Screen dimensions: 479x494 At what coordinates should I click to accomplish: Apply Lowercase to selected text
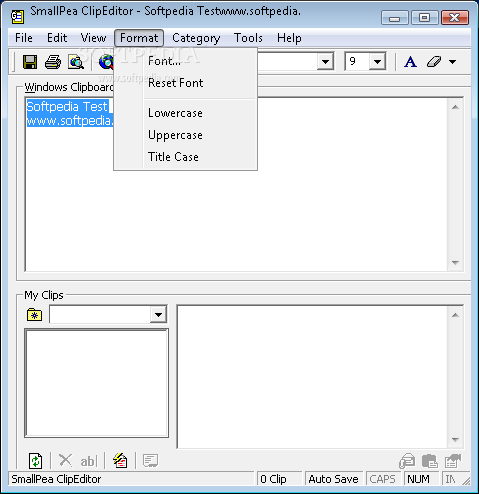186,113
